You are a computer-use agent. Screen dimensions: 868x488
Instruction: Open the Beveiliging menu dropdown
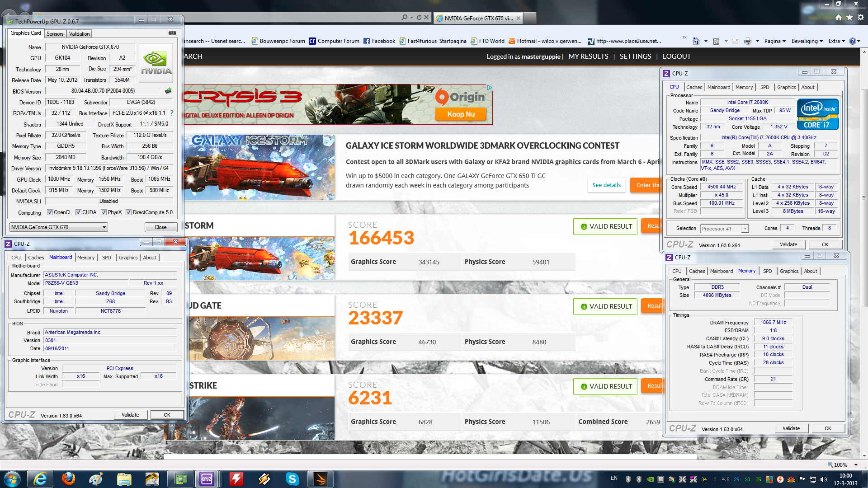(x=807, y=41)
